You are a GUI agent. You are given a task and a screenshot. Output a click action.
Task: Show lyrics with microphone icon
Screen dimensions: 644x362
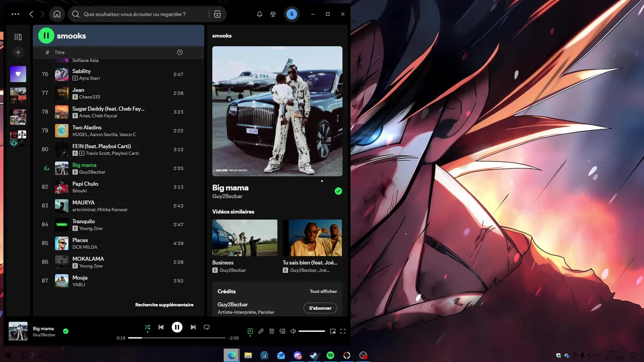(261, 331)
